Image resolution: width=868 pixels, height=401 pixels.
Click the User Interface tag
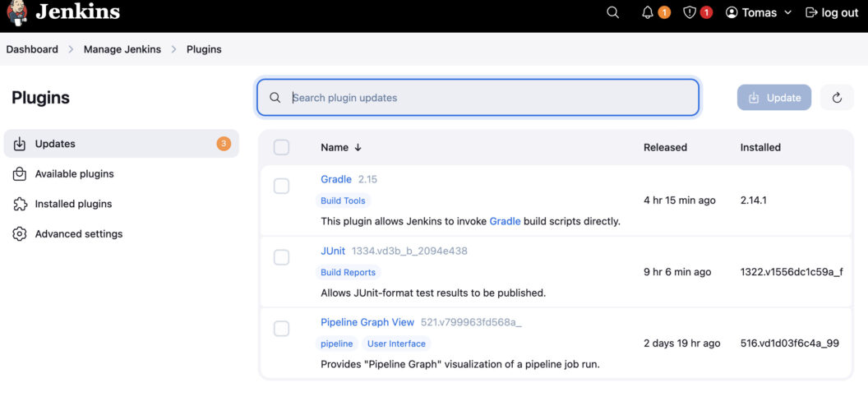click(x=396, y=343)
